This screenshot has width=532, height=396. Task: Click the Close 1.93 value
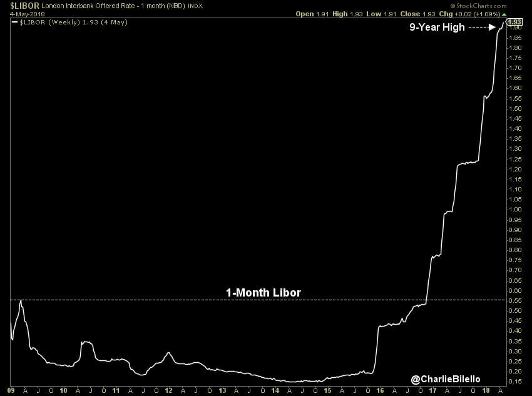coord(417,14)
